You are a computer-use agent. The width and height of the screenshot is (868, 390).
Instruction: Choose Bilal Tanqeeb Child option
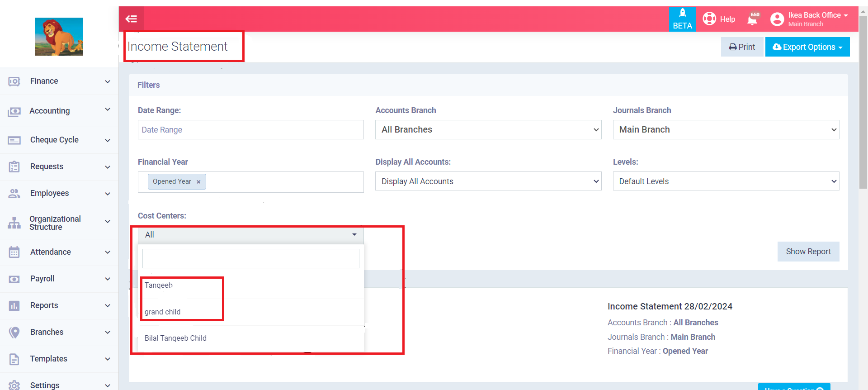(175, 338)
